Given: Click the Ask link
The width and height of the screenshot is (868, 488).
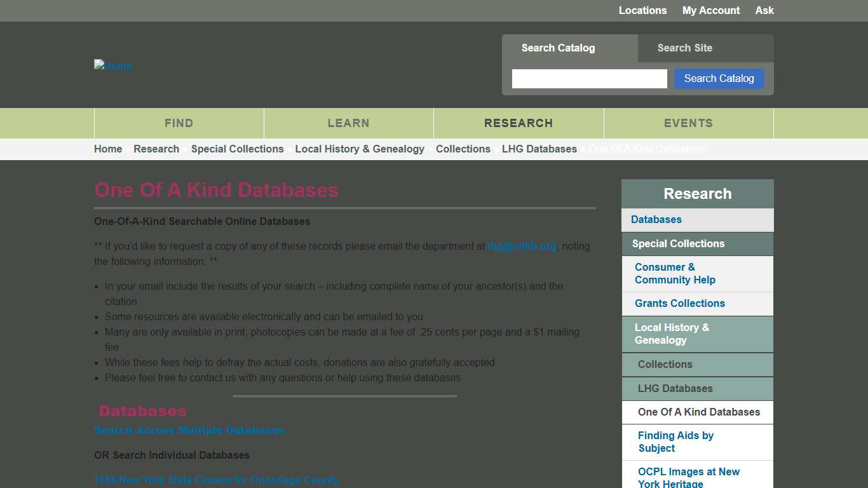Looking at the screenshot, I should point(764,10).
